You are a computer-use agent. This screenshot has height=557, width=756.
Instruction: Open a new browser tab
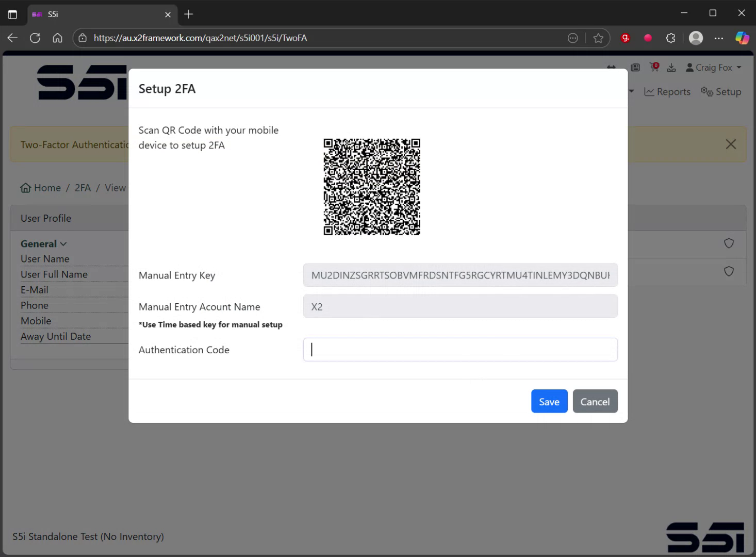pos(189,14)
